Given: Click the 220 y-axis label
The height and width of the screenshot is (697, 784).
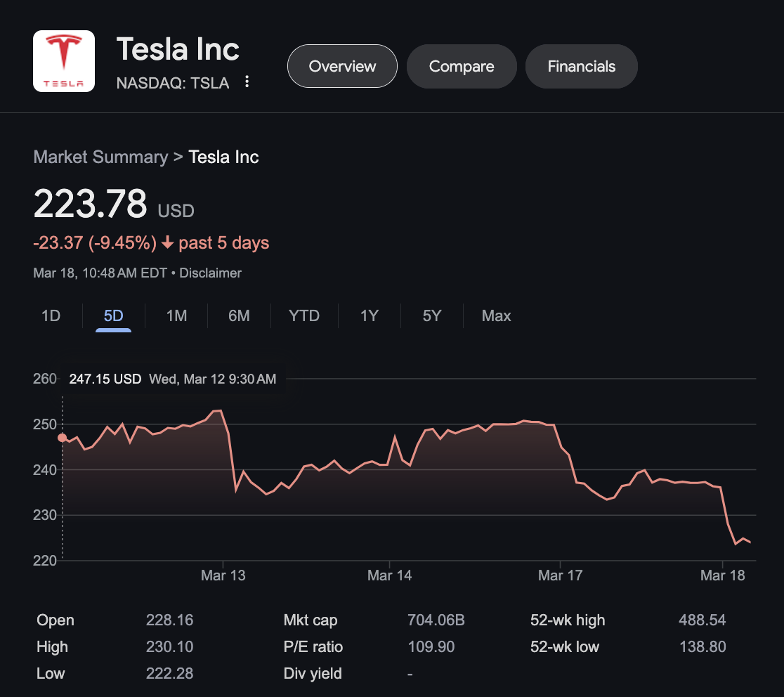Looking at the screenshot, I should click(x=45, y=561).
